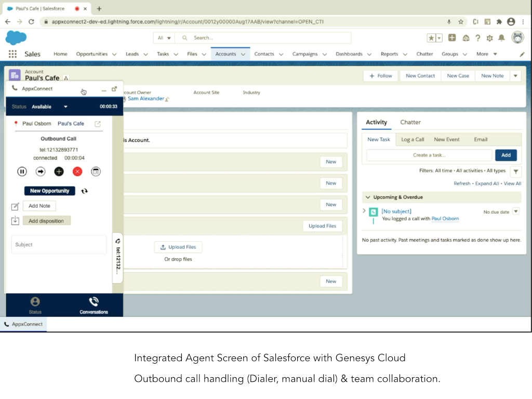Image resolution: width=532 pixels, height=399 pixels.
Task: Click the Add disposition button
Action: (46, 221)
